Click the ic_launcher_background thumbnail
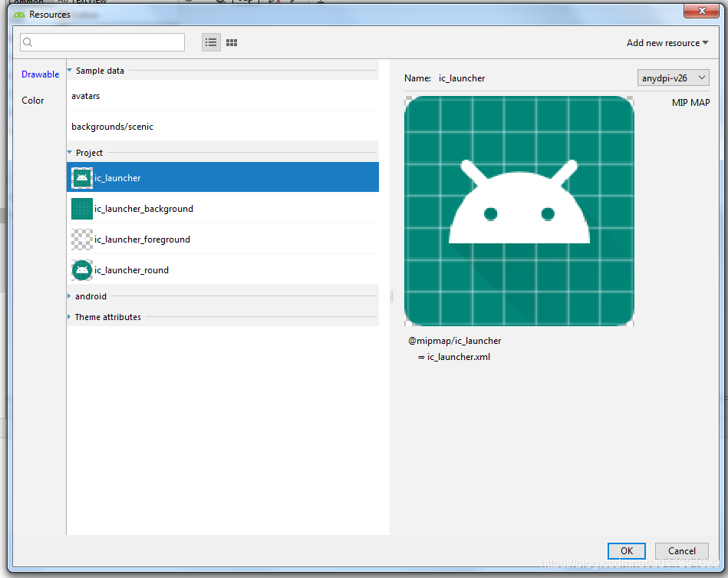The image size is (728, 578). [x=82, y=209]
